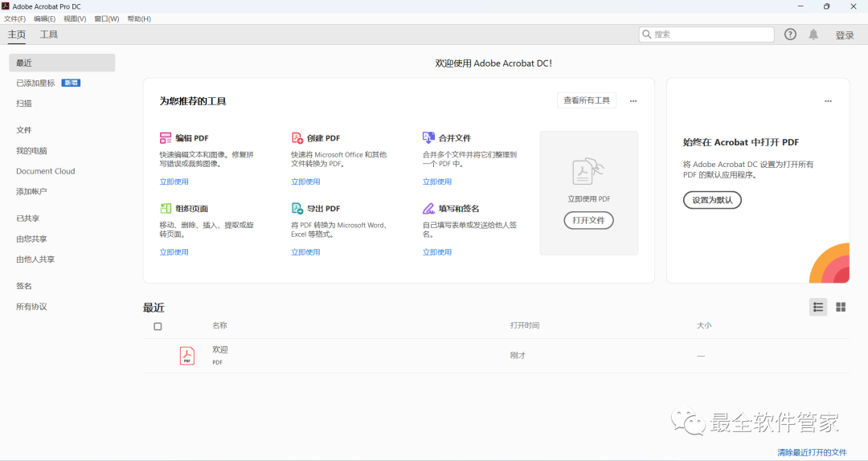Click the 清除最近打开的文件 link

pyautogui.click(x=812, y=452)
